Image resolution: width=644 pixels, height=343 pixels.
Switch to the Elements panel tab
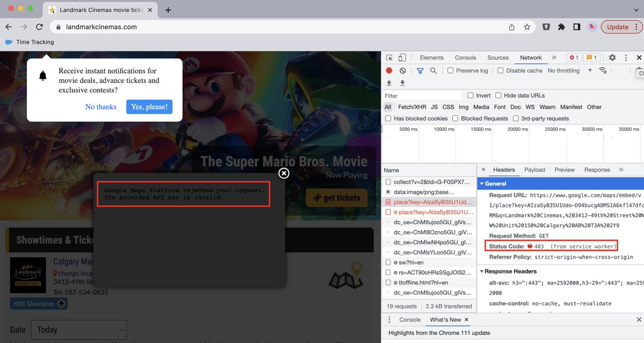point(431,58)
